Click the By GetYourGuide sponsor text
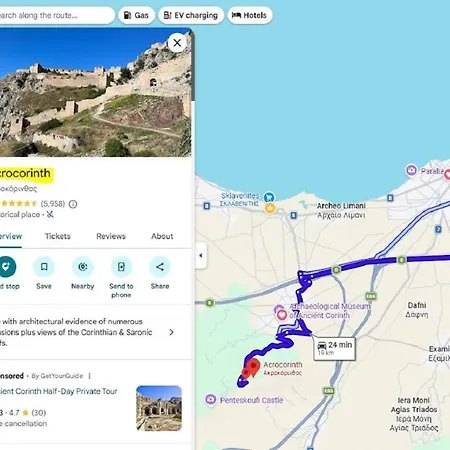 [57, 376]
